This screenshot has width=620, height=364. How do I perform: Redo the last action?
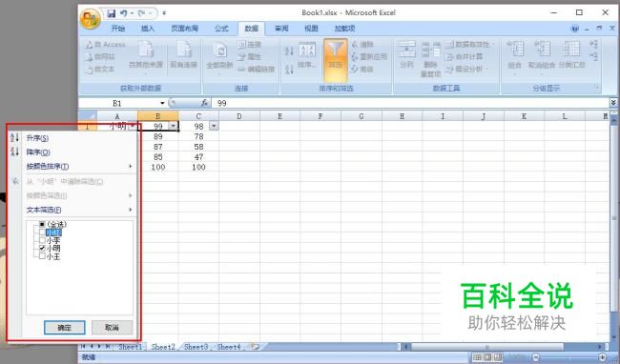(141, 13)
